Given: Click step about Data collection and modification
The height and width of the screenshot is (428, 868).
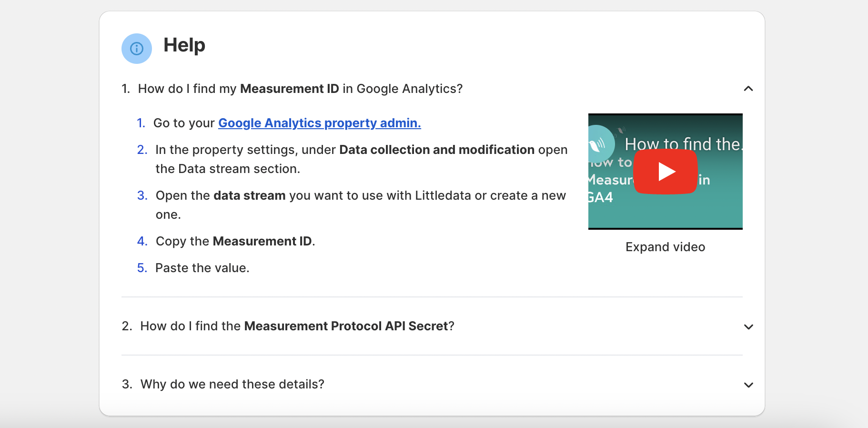Looking at the screenshot, I should point(361,159).
